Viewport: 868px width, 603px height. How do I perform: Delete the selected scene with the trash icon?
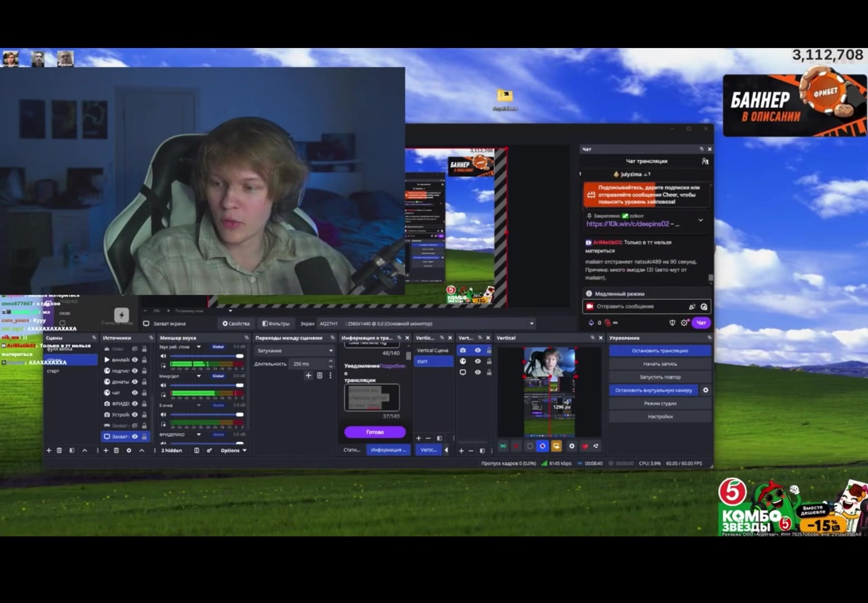pyautogui.click(x=59, y=451)
